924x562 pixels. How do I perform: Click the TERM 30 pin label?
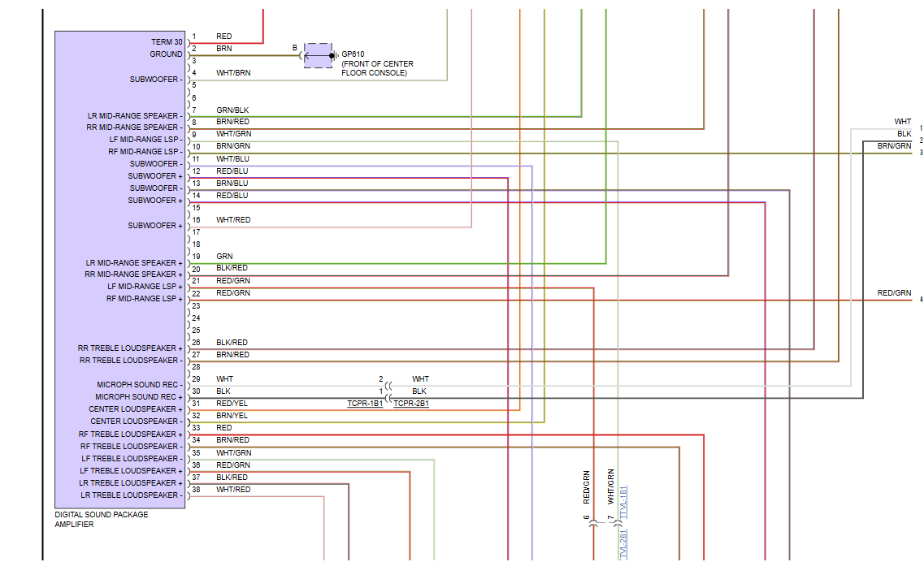point(167,42)
